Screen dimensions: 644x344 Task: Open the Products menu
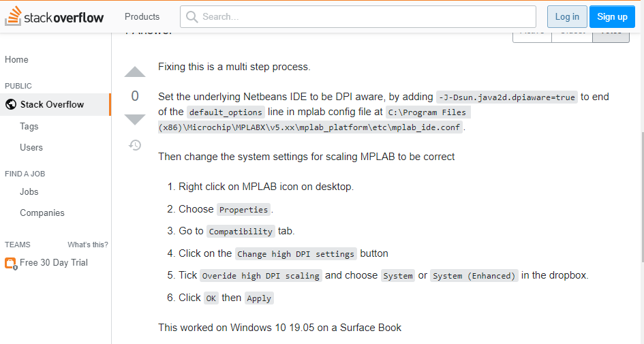[142, 16]
